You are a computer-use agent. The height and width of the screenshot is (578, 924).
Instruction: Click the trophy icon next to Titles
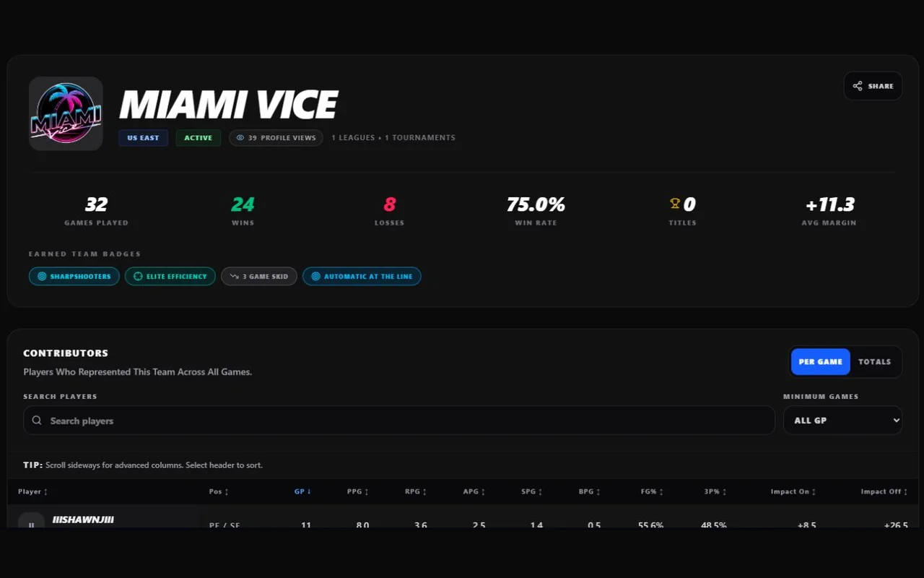pos(675,204)
